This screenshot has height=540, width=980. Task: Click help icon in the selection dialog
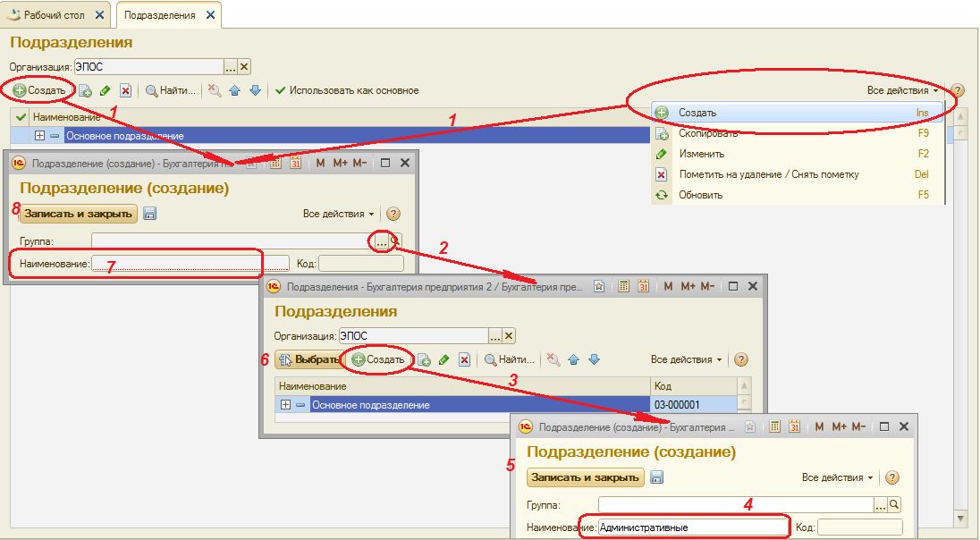click(x=740, y=360)
